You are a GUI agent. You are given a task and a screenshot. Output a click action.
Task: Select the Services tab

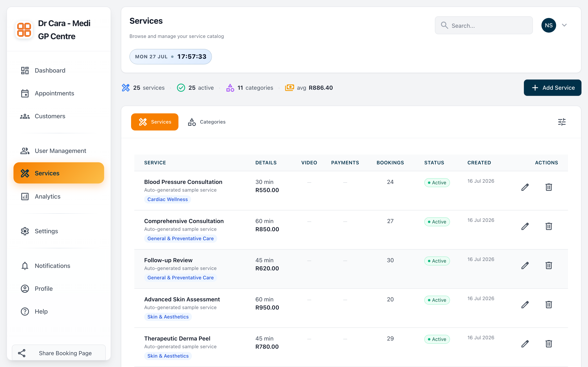coord(155,122)
